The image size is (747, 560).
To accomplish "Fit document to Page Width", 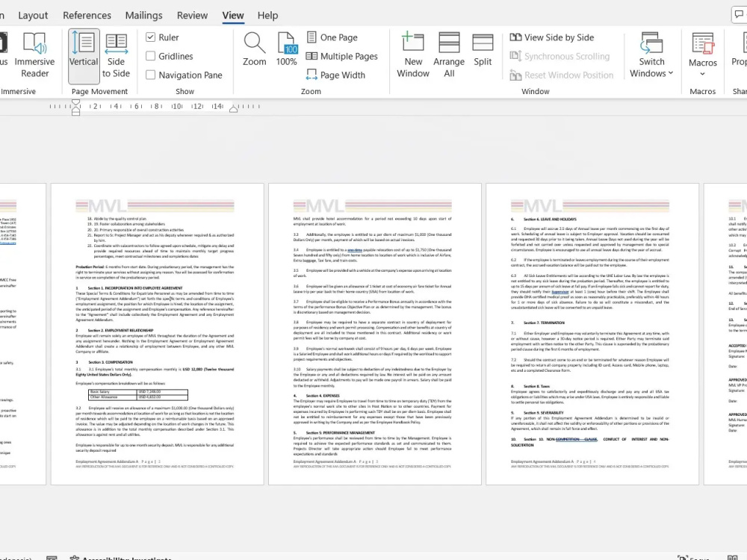I will point(335,75).
